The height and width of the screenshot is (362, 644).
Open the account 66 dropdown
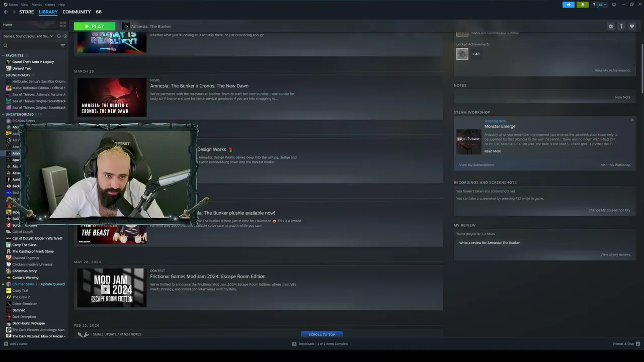(602, 5)
